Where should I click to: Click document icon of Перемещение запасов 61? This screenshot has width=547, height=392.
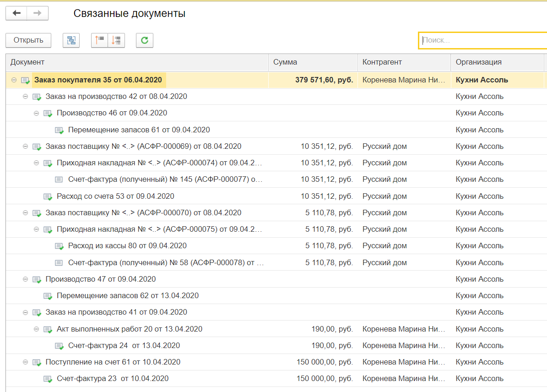click(60, 130)
